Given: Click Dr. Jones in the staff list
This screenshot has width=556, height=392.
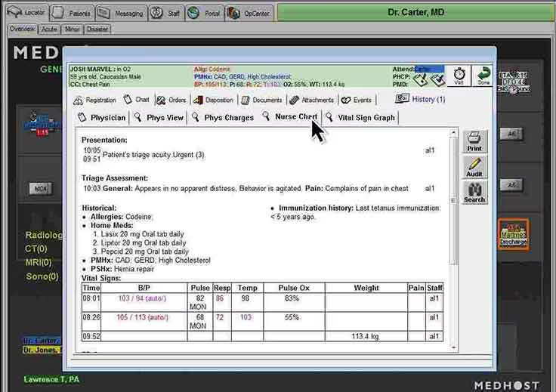Looking at the screenshot, I should (42, 350).
